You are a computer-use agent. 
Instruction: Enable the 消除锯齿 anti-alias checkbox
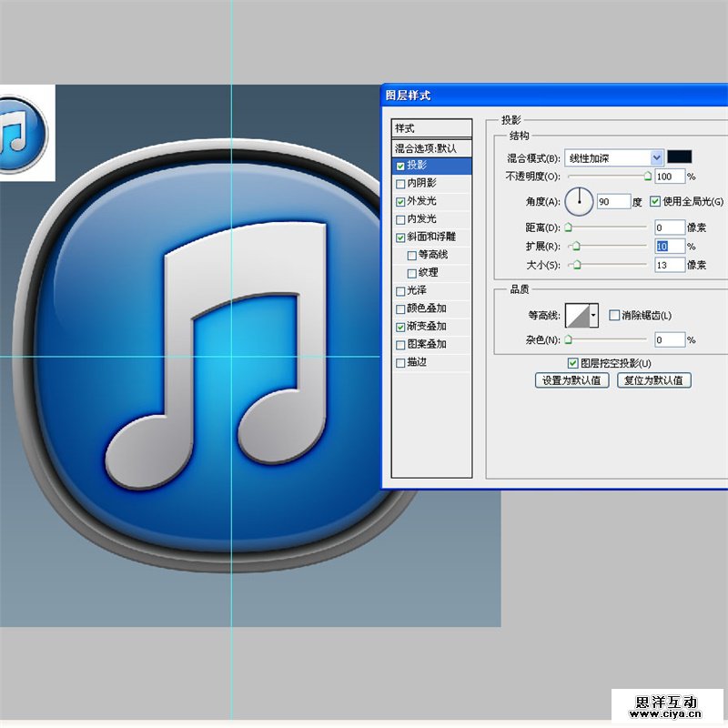tap(614, 316)
